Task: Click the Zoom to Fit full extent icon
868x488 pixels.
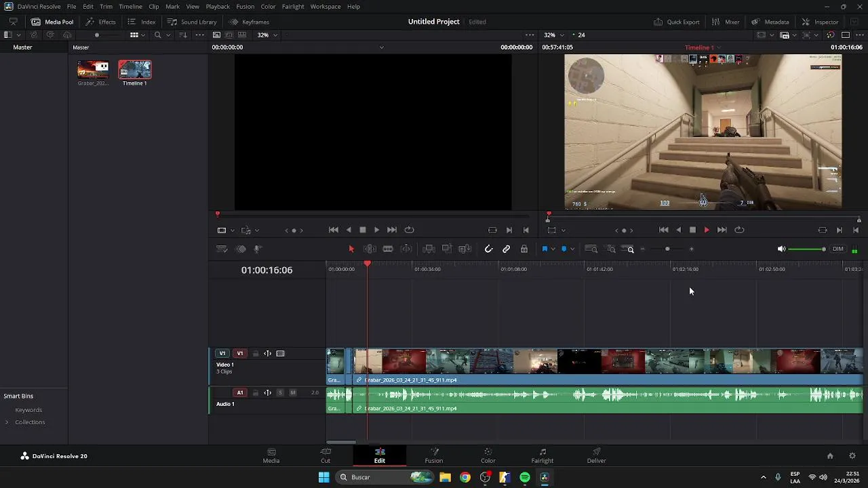Action: tap(591, 249)
